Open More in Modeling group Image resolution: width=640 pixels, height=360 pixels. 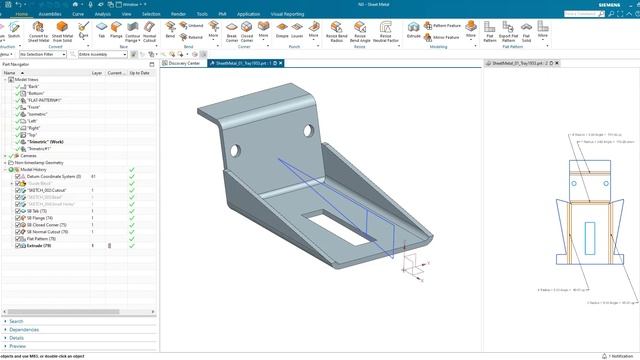click(x=471, y=31)
